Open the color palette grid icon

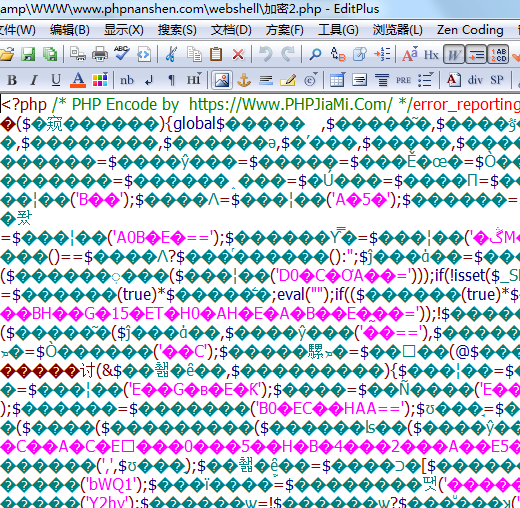pyautogui.click(x=100, y=80)
